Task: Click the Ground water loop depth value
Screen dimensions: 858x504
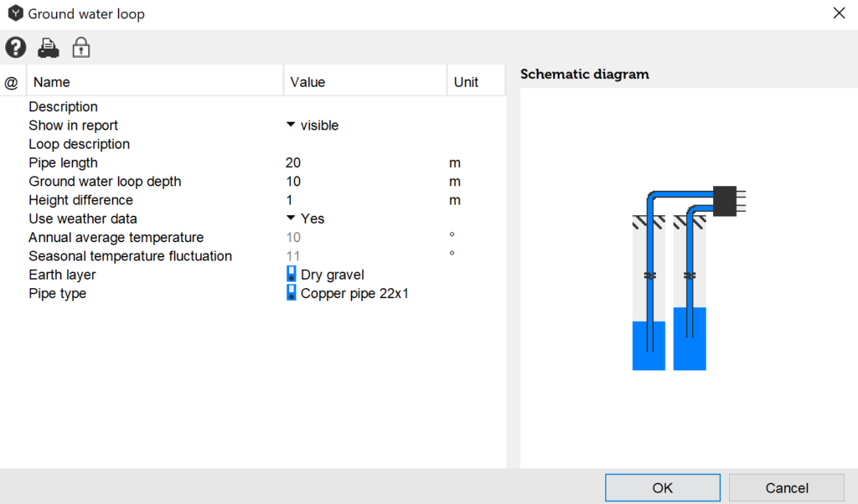Action: click(364, 181)
